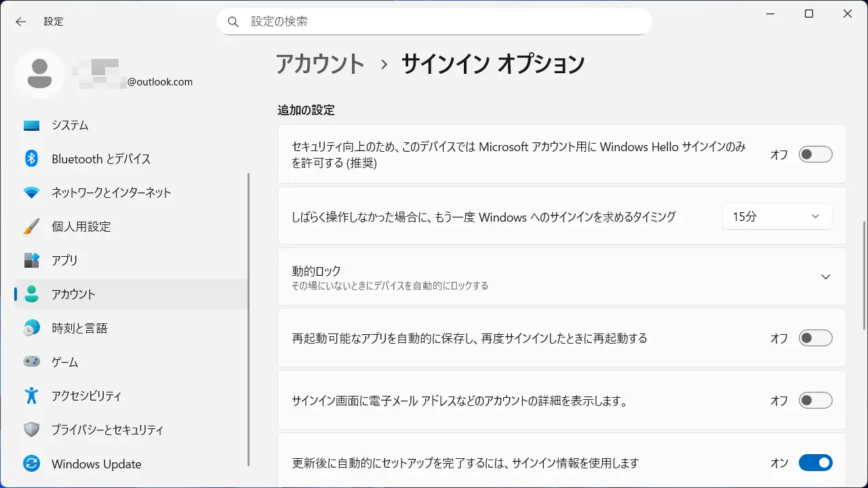Screen dimensions: 868x488
Task: Open システム via its monitor icon
Action: [31, 125]
